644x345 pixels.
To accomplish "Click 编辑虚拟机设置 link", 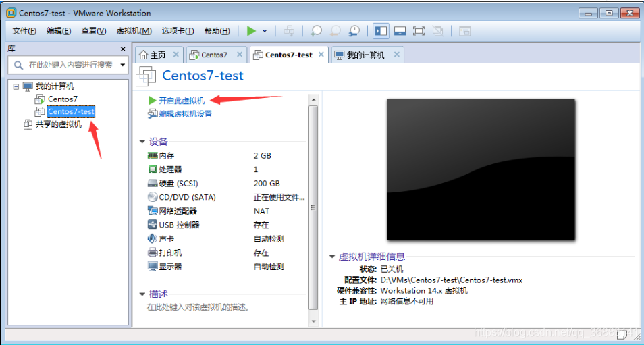I will [185, 114].
